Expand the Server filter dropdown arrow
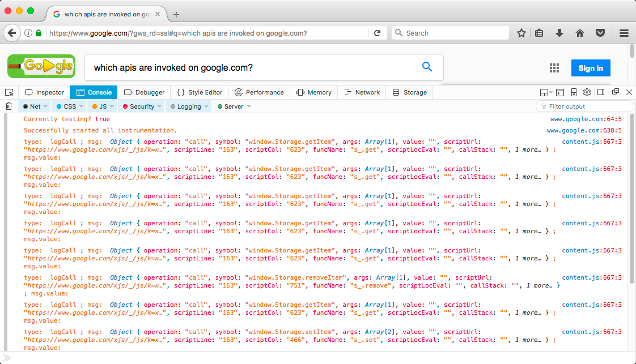 249,106
